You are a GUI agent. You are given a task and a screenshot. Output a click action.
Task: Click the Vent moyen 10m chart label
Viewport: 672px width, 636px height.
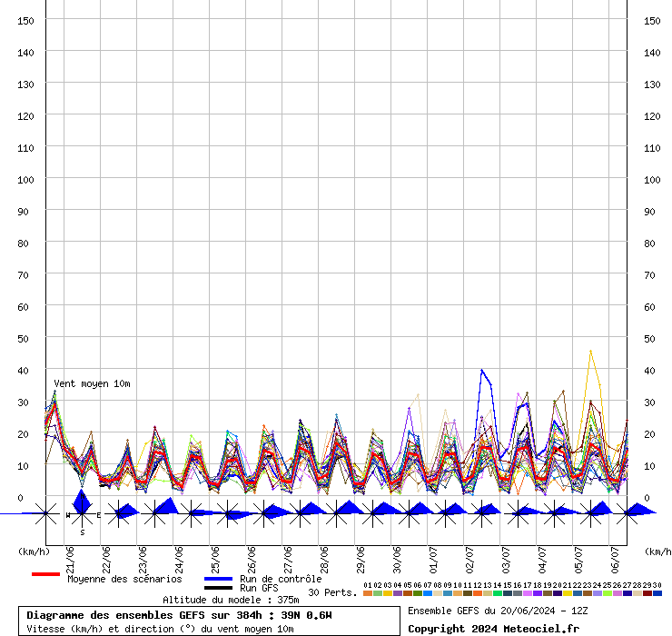pyautogui.click(x=92, y=383)
